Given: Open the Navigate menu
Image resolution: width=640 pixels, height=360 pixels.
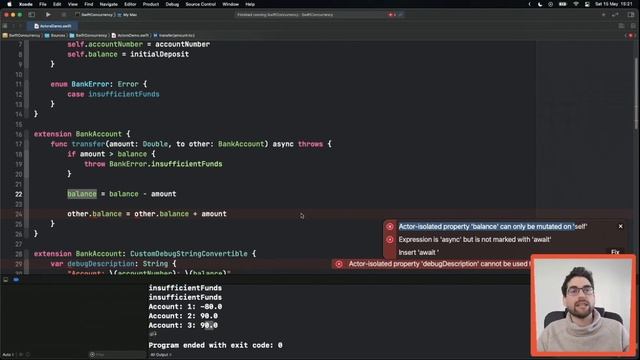Looking at the screenshot, I should (x=109, y=4).
